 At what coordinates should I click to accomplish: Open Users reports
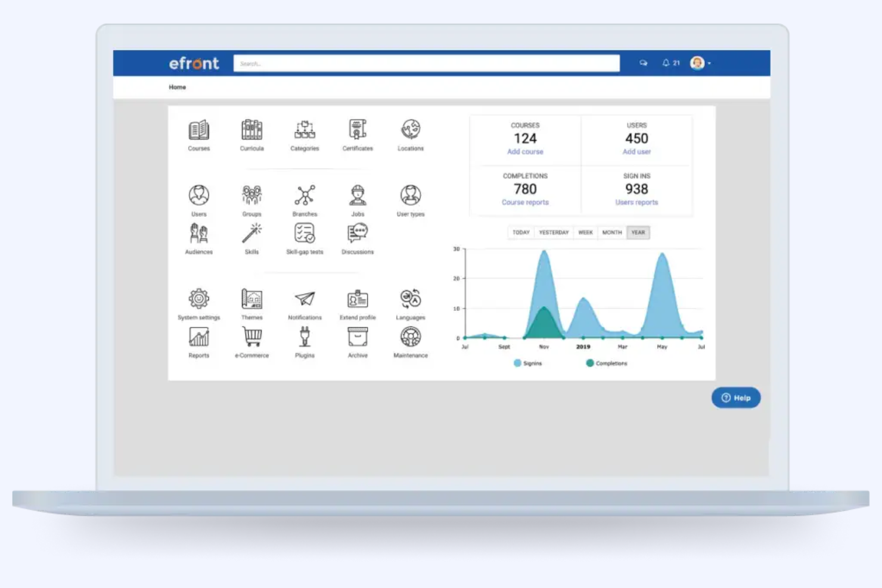coord(636,202)
